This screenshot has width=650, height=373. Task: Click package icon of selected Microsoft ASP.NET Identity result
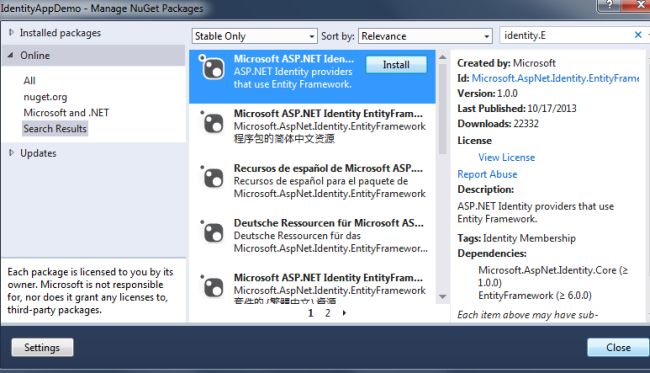coord(212,68)
